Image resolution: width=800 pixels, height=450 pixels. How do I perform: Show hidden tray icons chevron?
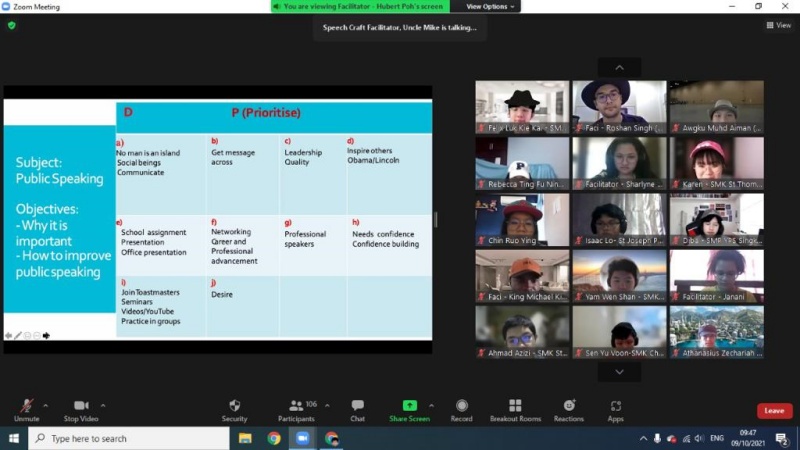[643, 438]
